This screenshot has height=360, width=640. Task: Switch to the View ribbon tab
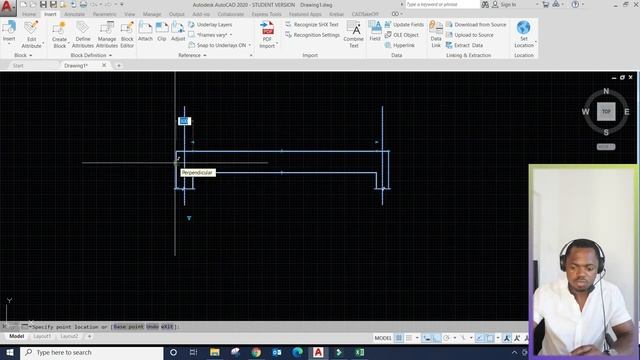(129, 14)
